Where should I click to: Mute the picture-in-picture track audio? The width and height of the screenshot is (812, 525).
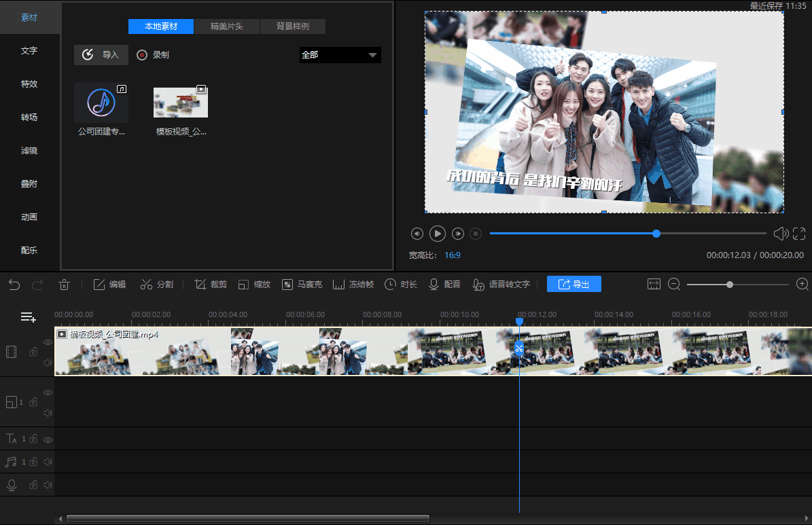[x=48, y=413]
